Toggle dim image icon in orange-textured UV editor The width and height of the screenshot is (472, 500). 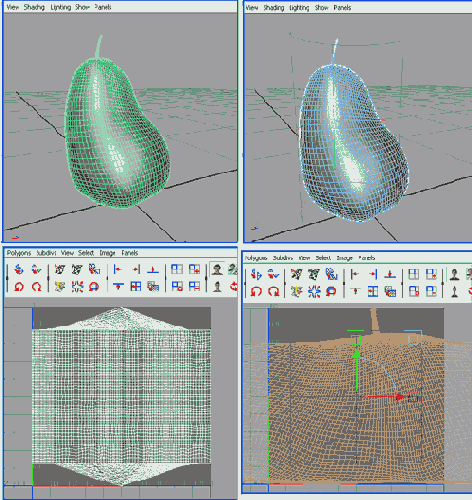coord(454,292)
